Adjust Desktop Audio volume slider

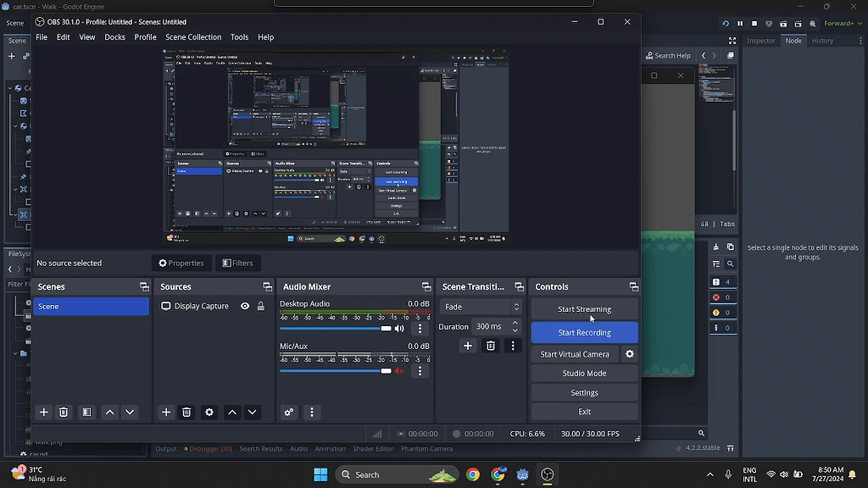point(336,329)
